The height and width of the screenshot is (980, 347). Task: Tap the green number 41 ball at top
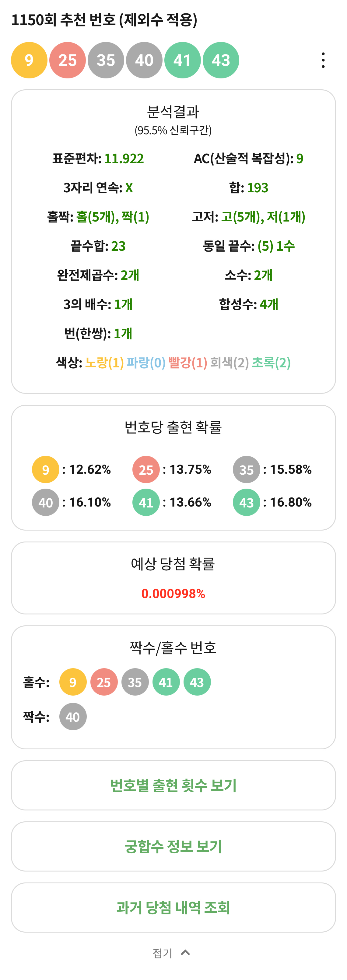point(182,60)
